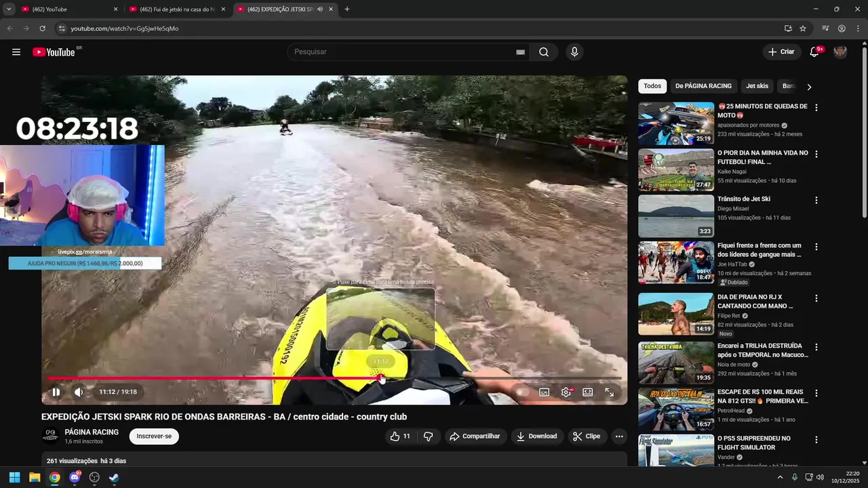
Task: Open options for O PIOR DIA video
Action: coord(816,154)
